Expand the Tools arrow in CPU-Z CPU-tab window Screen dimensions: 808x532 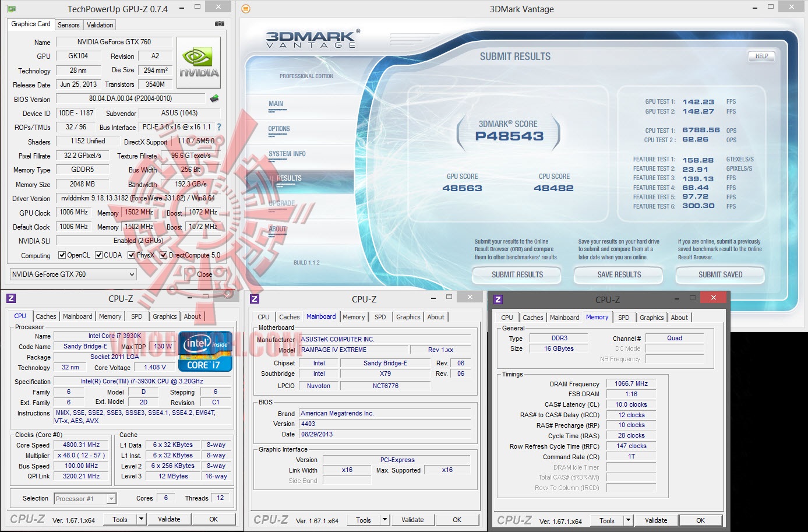click(141, 519)
